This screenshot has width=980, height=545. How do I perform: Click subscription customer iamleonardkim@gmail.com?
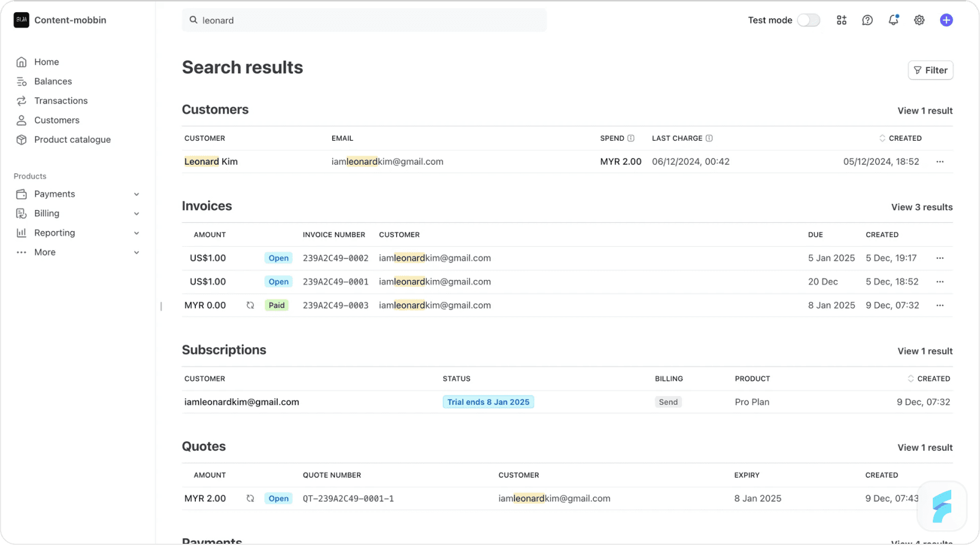(x=242, y=402)
